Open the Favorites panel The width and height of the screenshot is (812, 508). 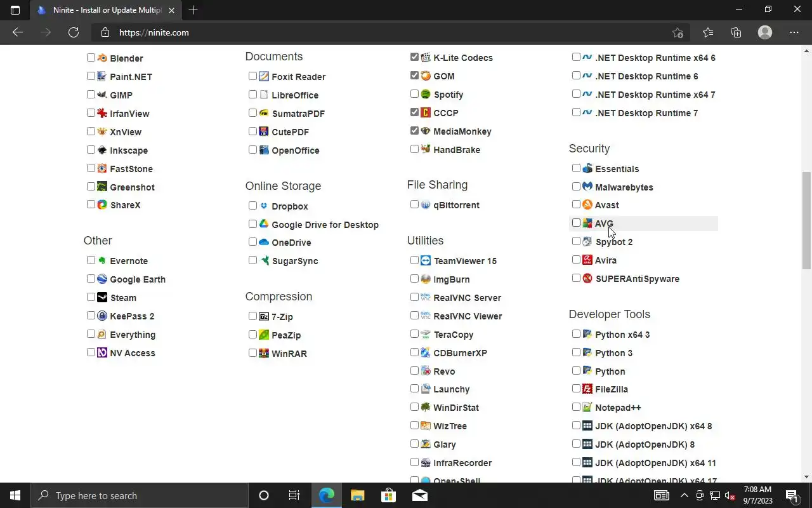pyautogui.click(x=708, y=32)
